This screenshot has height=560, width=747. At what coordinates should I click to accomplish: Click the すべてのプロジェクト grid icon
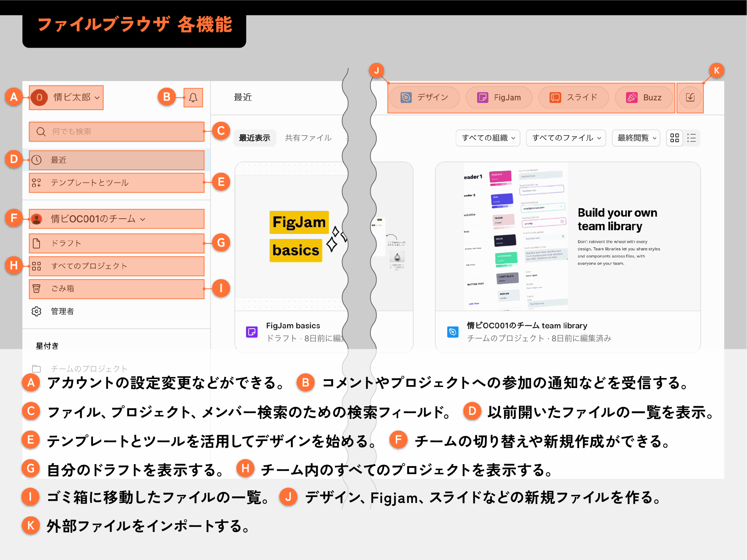37,266
